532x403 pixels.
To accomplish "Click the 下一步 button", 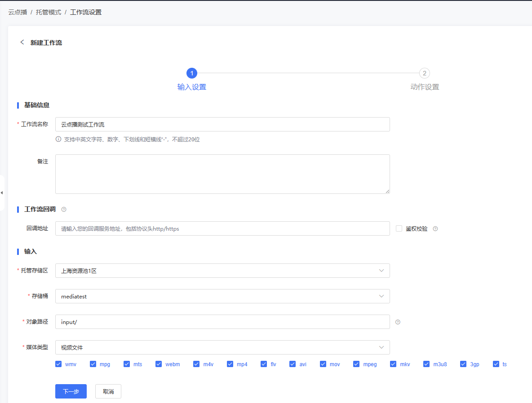I will (x=71, y=391).
